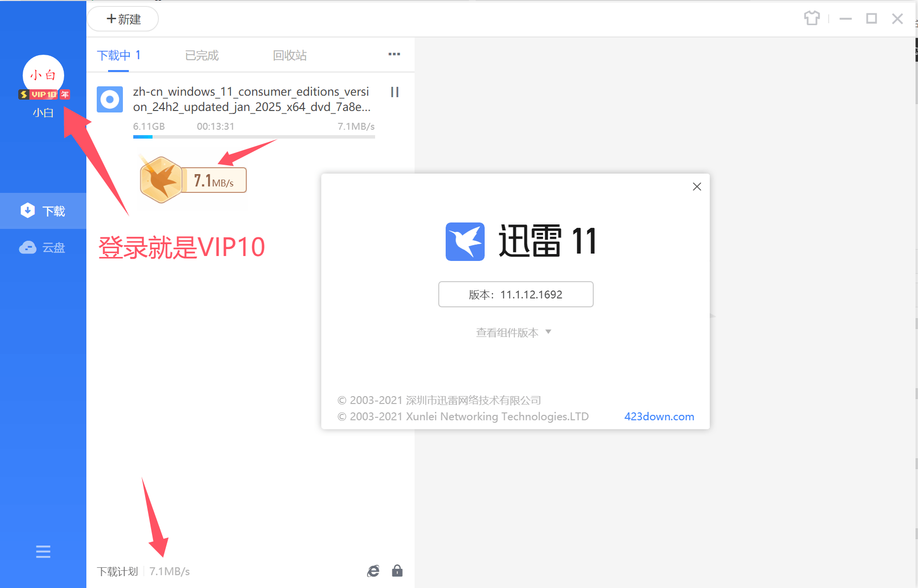Open 下载计划 in the status bar
This screenshot has height=588, width=918.
pyautogui.click(x=117, y=572)
